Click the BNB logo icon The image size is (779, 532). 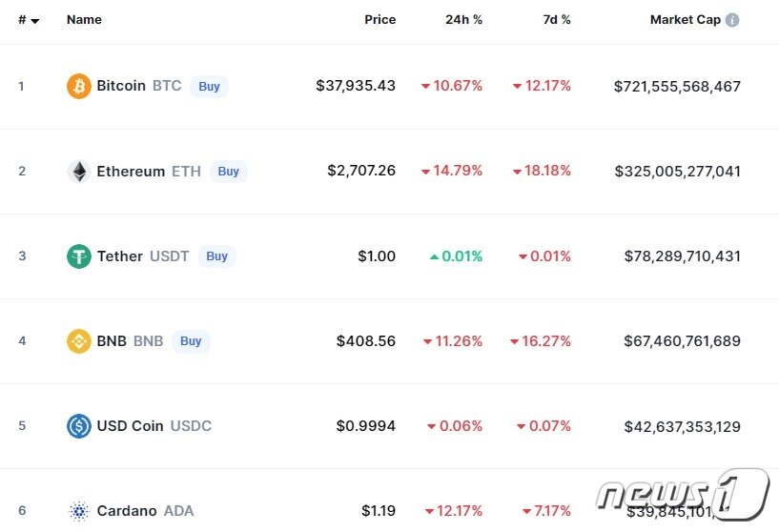pyautogui.click(x=79, y=341)
